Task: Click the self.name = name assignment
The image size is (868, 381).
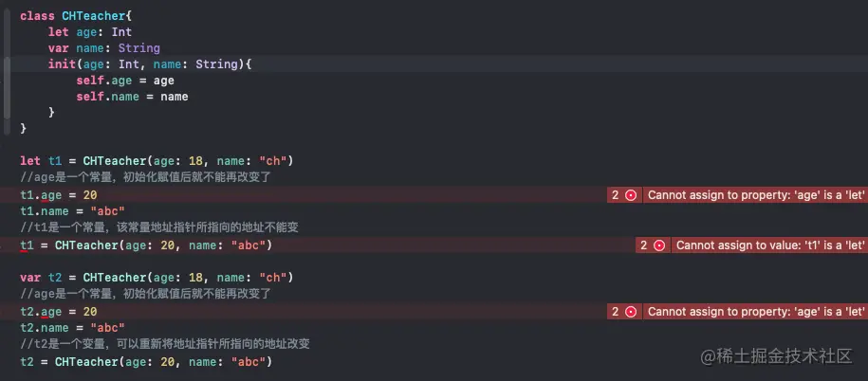Action: (132, 97)
